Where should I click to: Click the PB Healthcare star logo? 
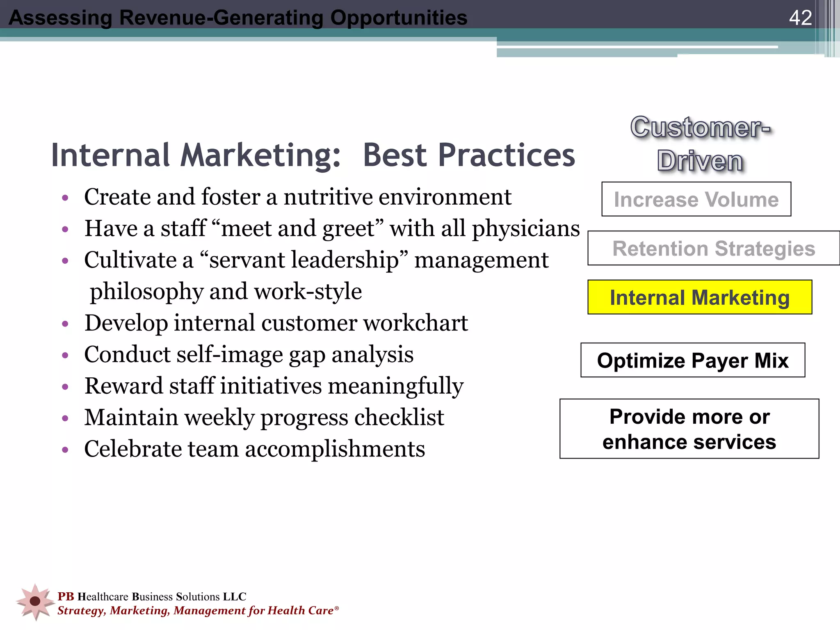(x=35, y=601)
